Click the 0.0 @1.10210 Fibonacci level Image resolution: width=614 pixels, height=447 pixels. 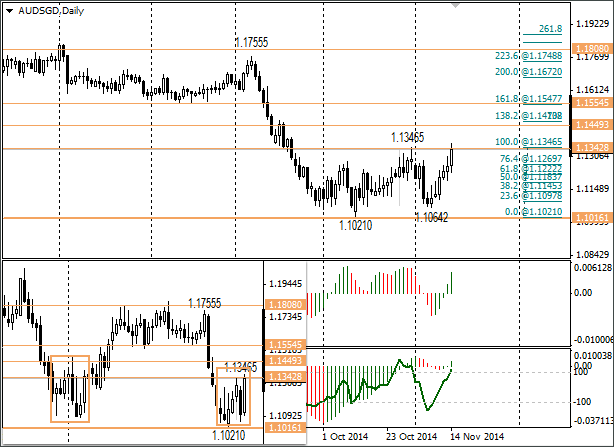(x=533, y=212)
